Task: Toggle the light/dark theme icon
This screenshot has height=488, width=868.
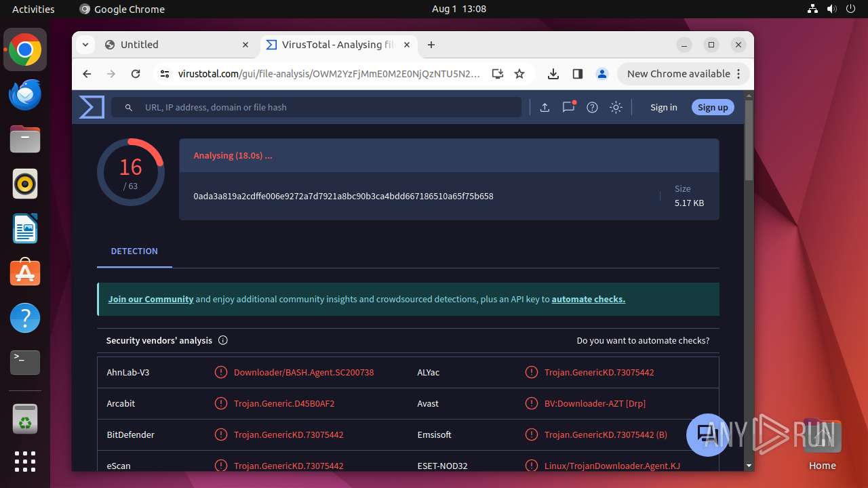Action: [x=616, y=107]
